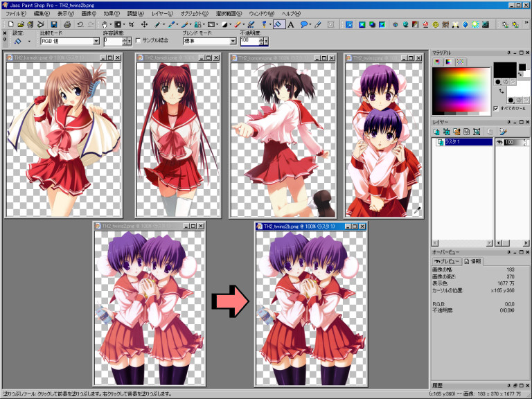
Task: Pick a color from rainbow color picker
Action: pyautogui.click(x=461, y=91)
